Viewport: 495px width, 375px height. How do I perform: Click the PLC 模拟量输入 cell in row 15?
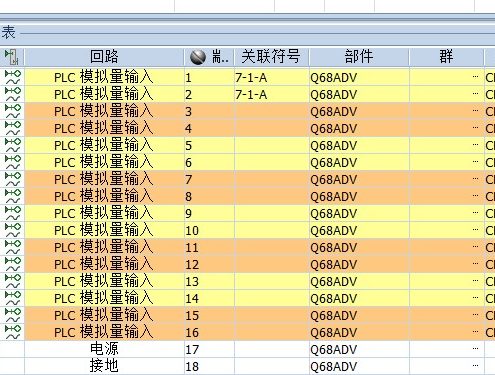(104, 315)
